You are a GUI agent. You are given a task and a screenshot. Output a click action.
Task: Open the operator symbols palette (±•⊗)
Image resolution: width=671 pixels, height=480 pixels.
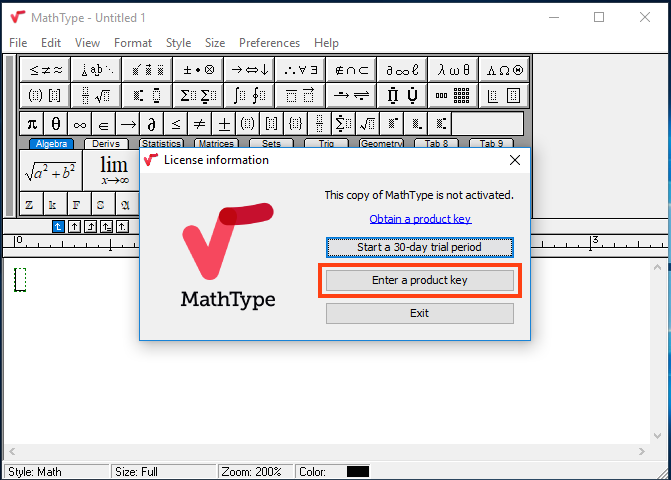point(198,70)
